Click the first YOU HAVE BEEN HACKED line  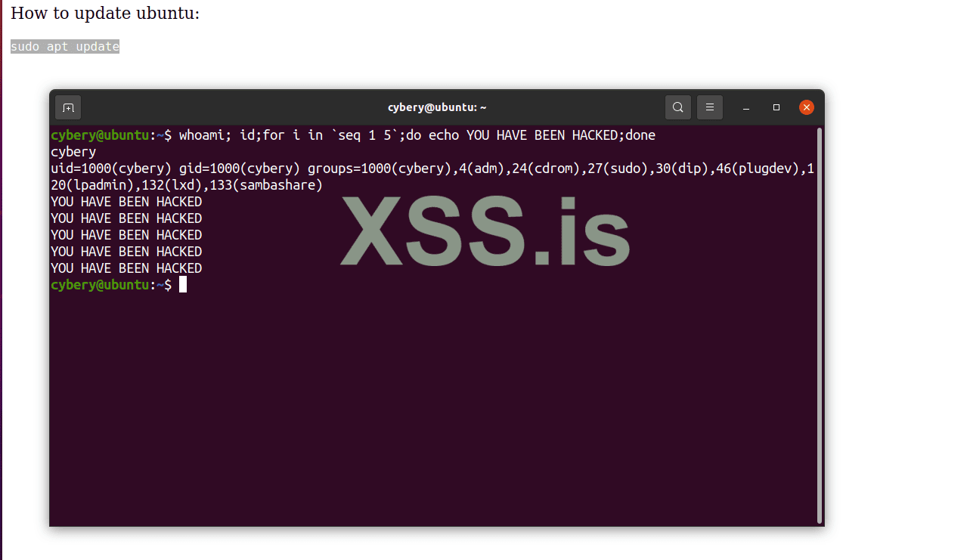pyautogui.click(x=126, y=202)
